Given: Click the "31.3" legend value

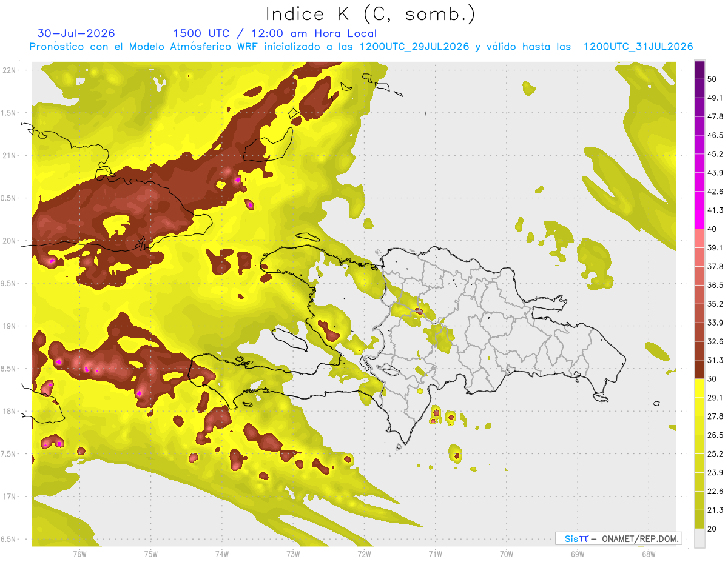Looking at the screenshot, I should 715,360.
